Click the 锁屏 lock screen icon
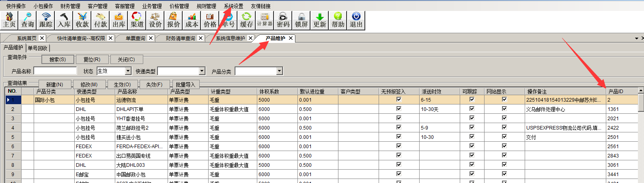 point(301,20)
